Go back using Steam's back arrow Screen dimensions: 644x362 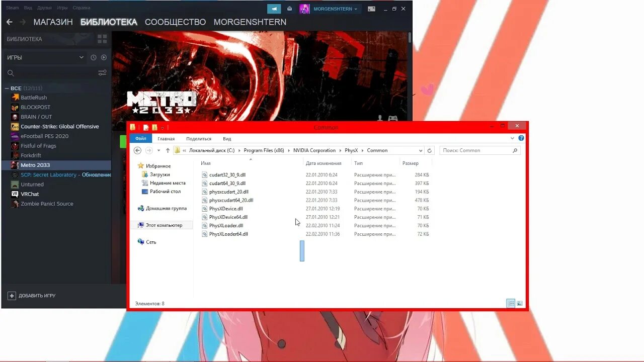pos(9,22)
